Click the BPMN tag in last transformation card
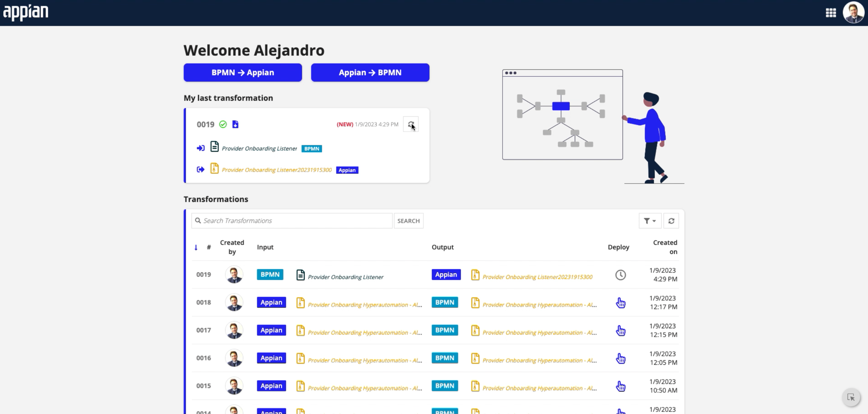The height and width of the screenshot is (414, 868). point(311,148)
